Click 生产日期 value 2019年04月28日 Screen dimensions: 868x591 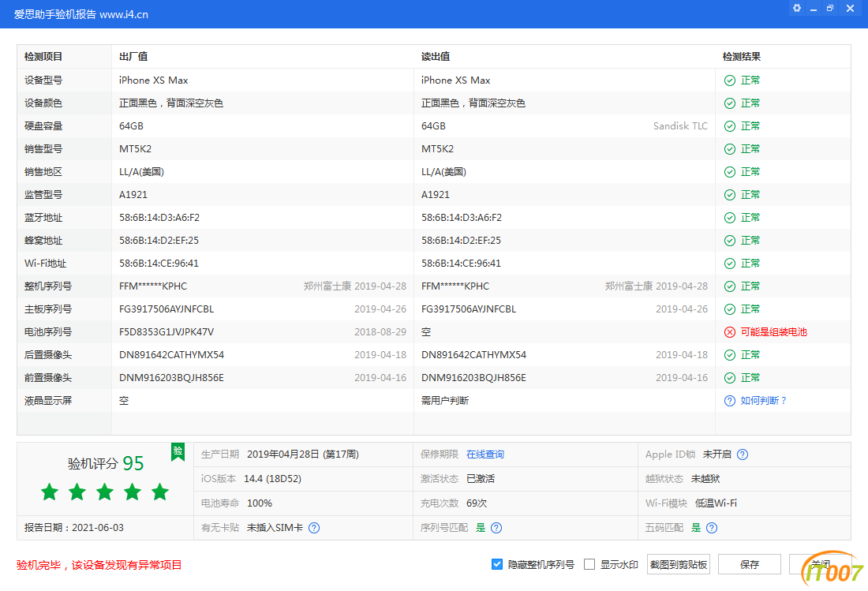(x=303, y=454)
